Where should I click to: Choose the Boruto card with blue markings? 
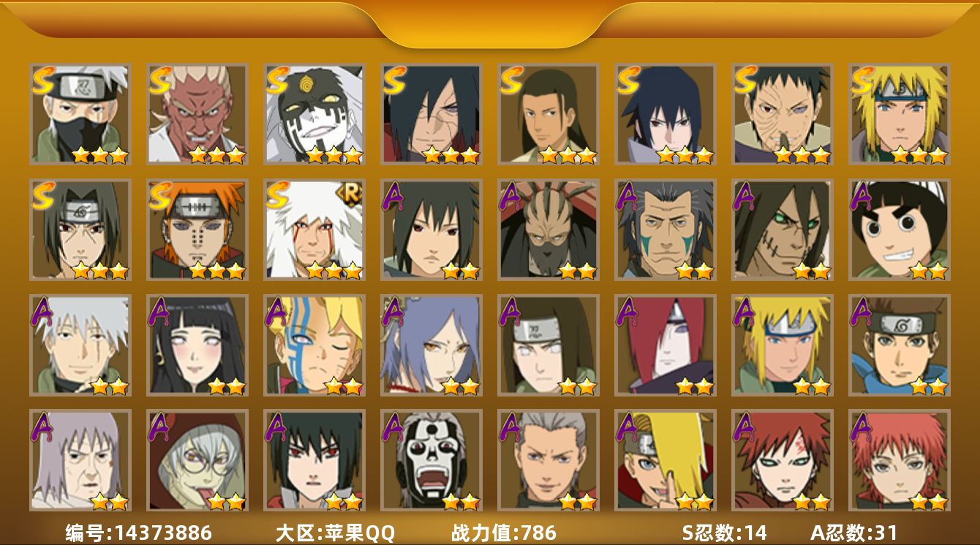[314, 345]
